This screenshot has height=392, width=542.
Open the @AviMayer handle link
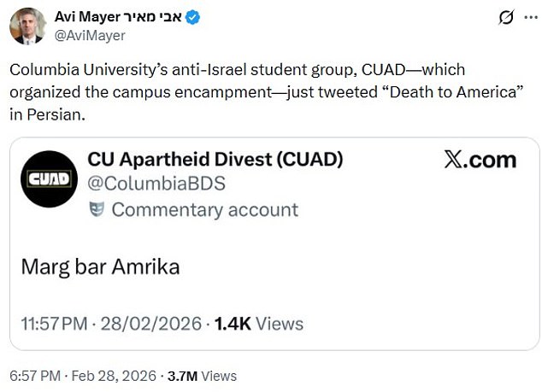pos(90,35)
